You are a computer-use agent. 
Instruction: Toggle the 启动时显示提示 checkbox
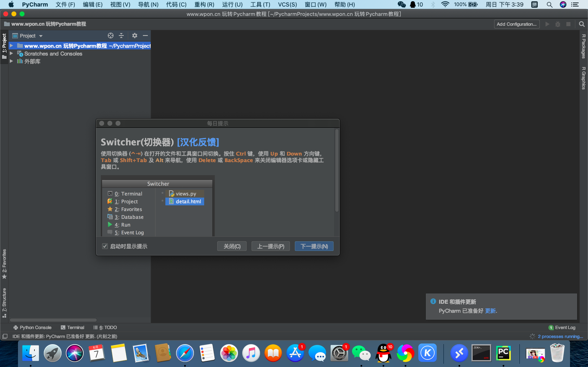pyautogui.click(x=105, y=246)
